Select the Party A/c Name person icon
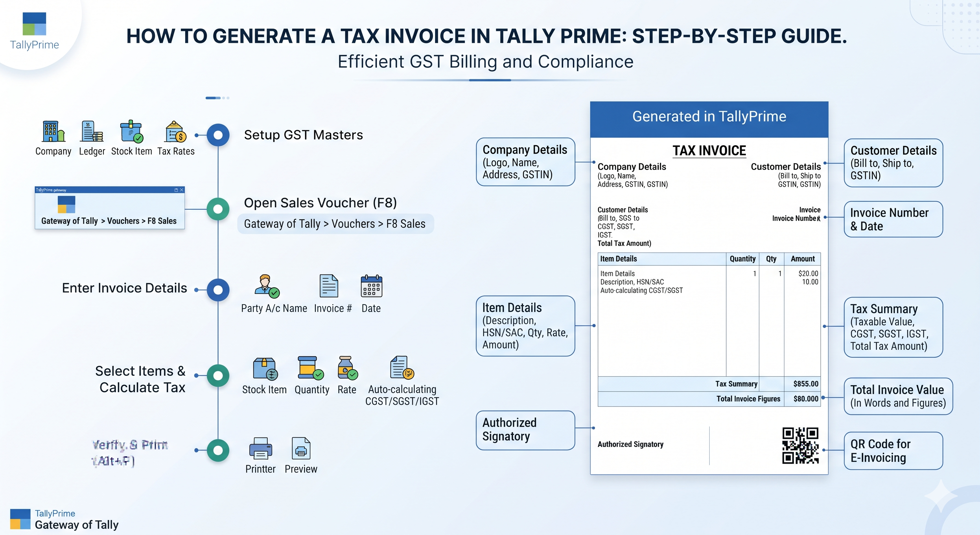Viewport: 980px width, 535px height. click(267, 286)
